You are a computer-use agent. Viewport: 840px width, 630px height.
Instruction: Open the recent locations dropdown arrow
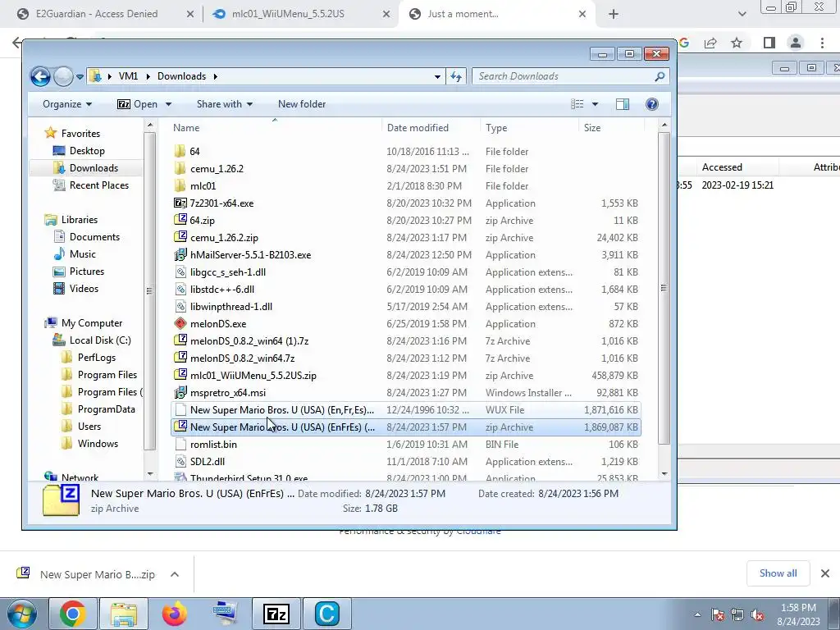pos(80,76)
